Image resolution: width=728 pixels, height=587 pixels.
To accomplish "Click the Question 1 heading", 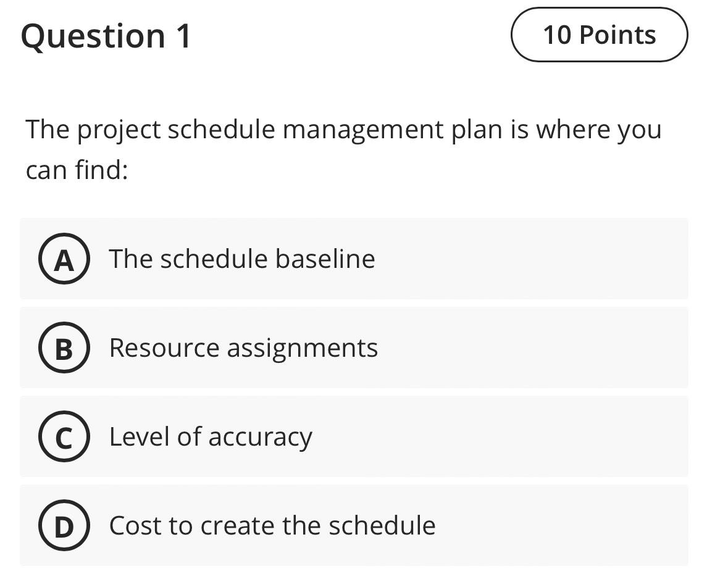I will point(106,36).
